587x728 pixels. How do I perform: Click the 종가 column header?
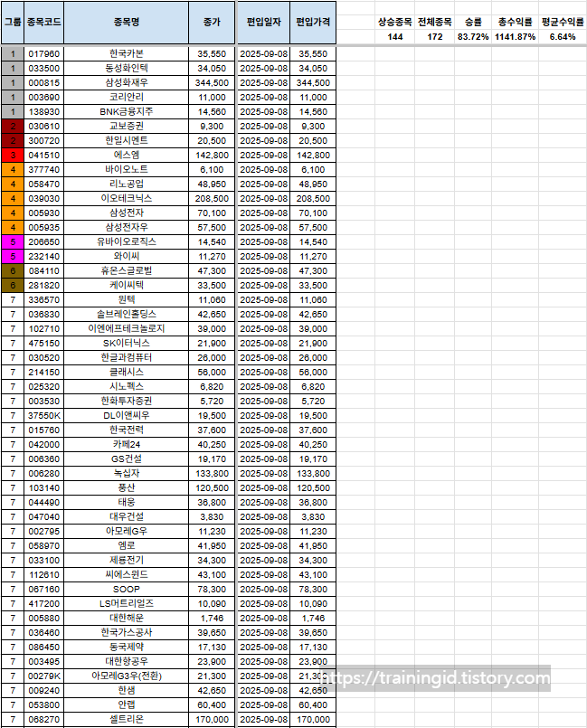(212, 23)
